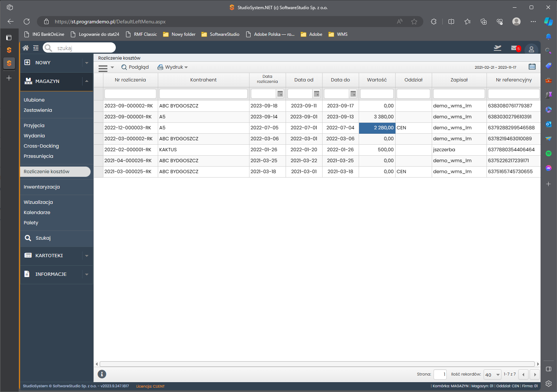557x392 pixels.
Task: Click the browser refresh icon
Action: [27, 22]
